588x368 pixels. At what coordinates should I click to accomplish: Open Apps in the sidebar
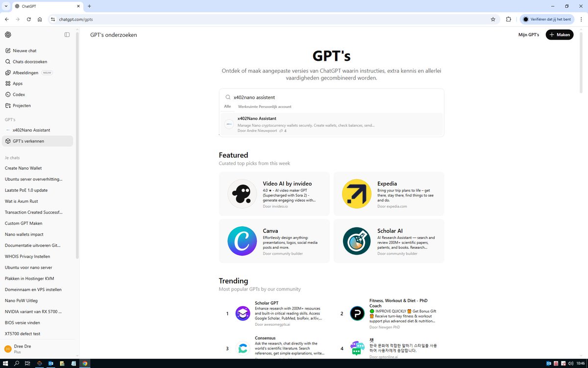[x=38, y=83]
